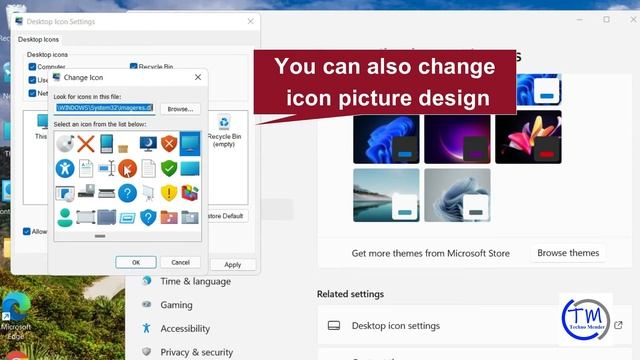Select the gray rack panel device icon

pos(86,218)
